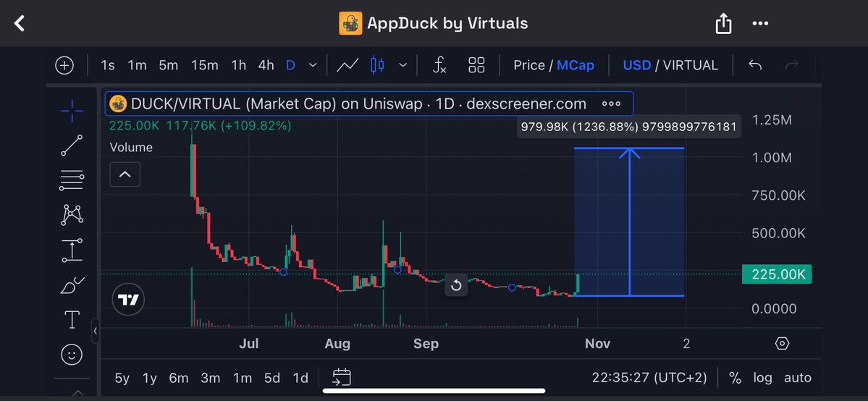Toggle auto scale
Screen dimensions: 868x401
point(798,379)
